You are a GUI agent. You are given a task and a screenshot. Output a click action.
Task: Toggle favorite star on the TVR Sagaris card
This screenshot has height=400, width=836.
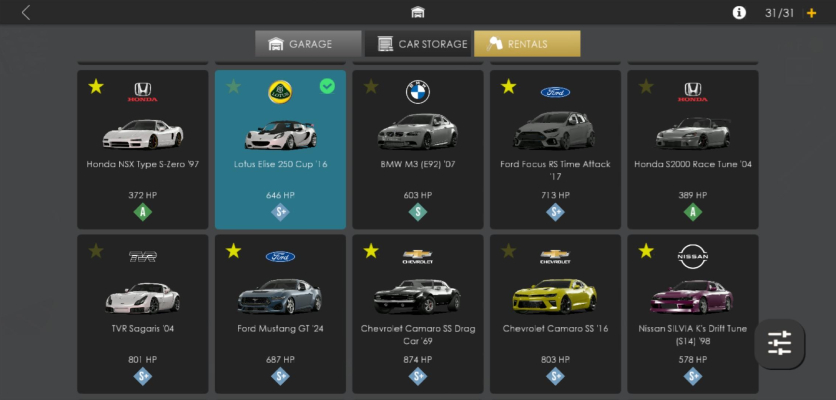pos(96,251)
